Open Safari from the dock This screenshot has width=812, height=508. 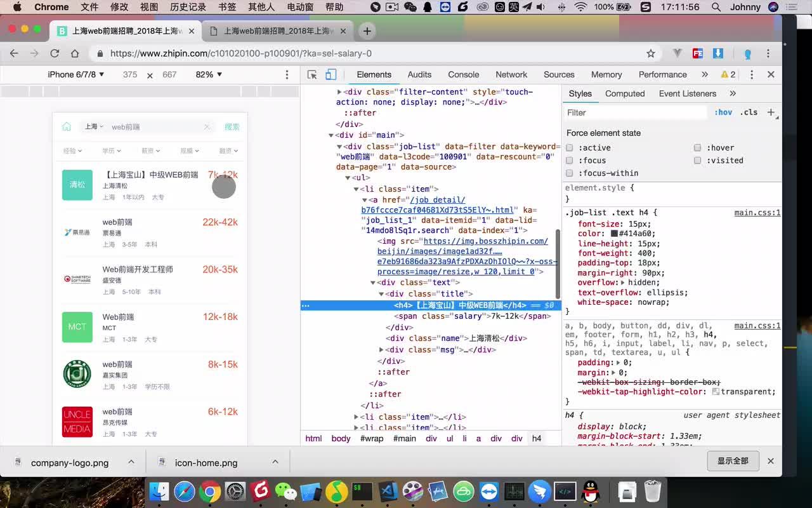185,491
